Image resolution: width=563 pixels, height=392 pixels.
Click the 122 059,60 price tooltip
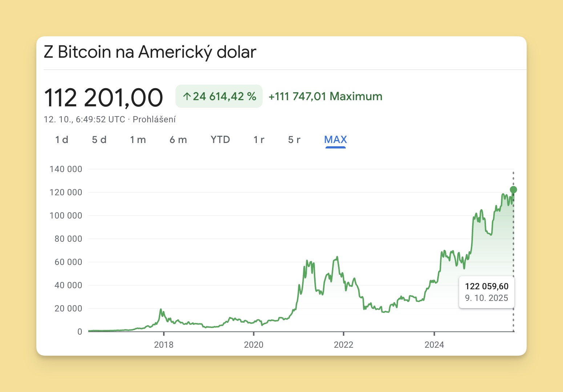(487, 292)
